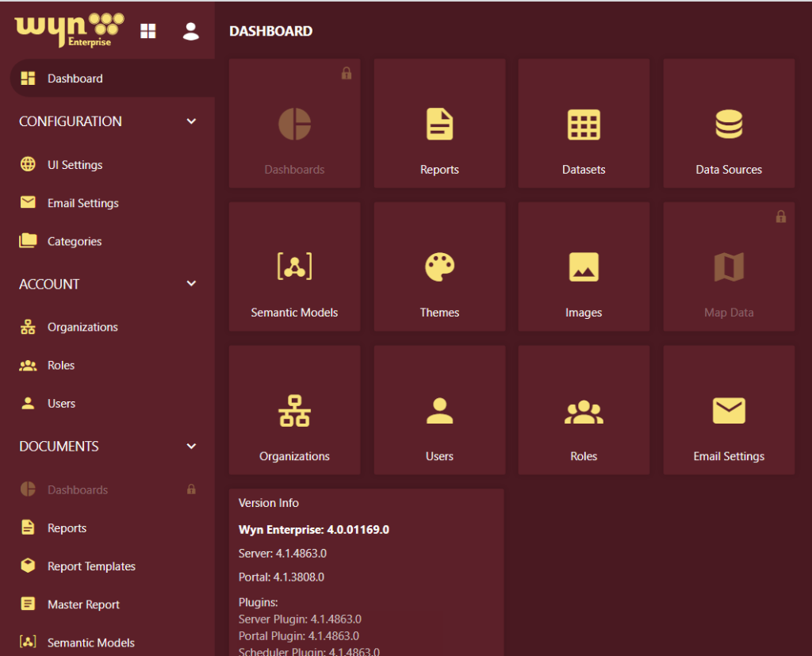Screen dimensions: 812x656
Task: Go to Categories in sidebar
Action: [x=74, y=241]
